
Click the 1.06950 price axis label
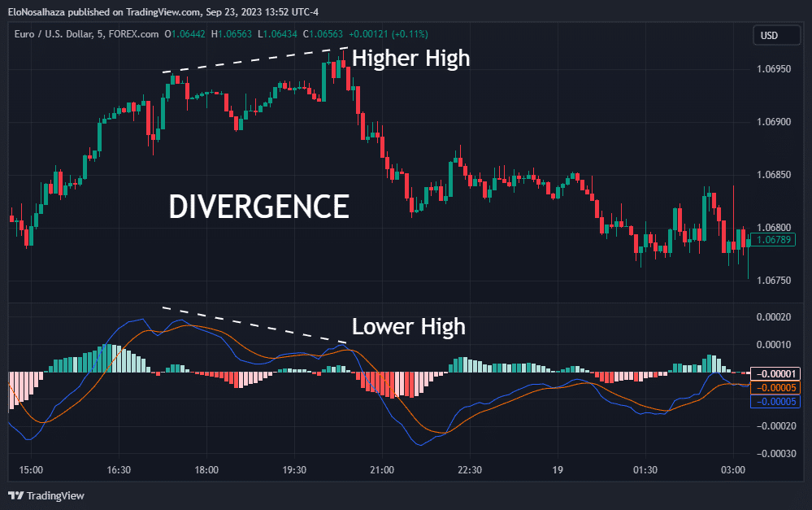(x=774, y=69)
